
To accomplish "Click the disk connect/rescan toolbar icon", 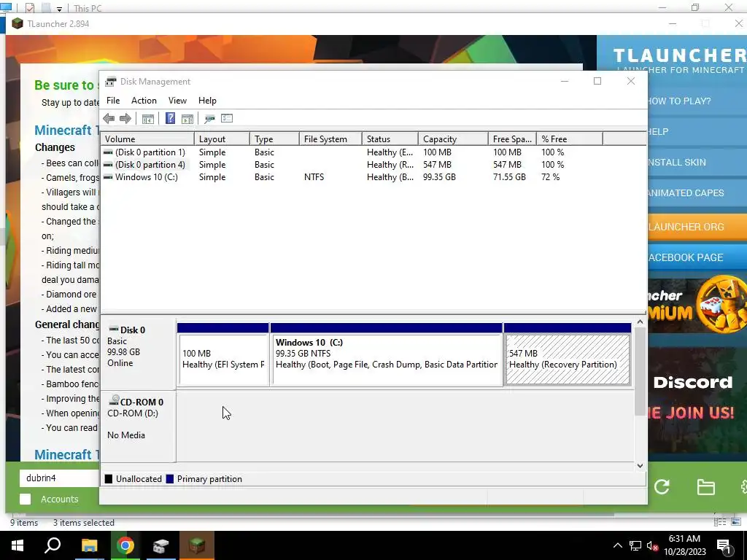I will coord(209,119).
